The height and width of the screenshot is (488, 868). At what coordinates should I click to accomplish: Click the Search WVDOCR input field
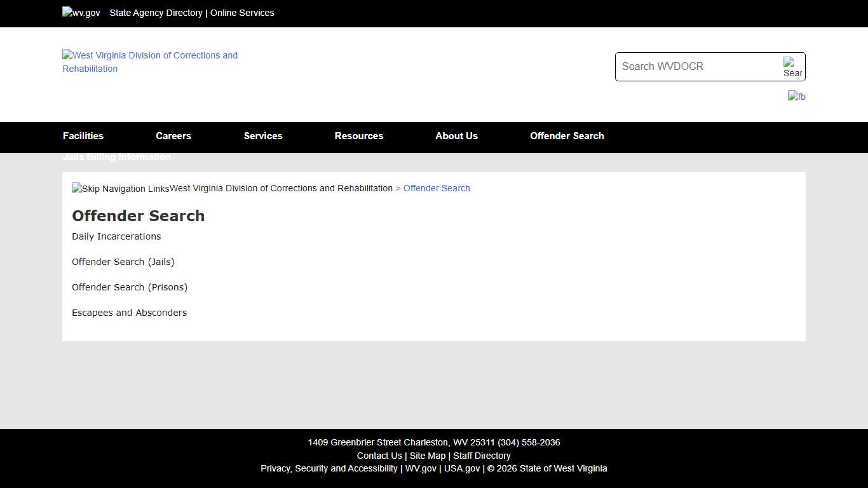pos(693,66)
